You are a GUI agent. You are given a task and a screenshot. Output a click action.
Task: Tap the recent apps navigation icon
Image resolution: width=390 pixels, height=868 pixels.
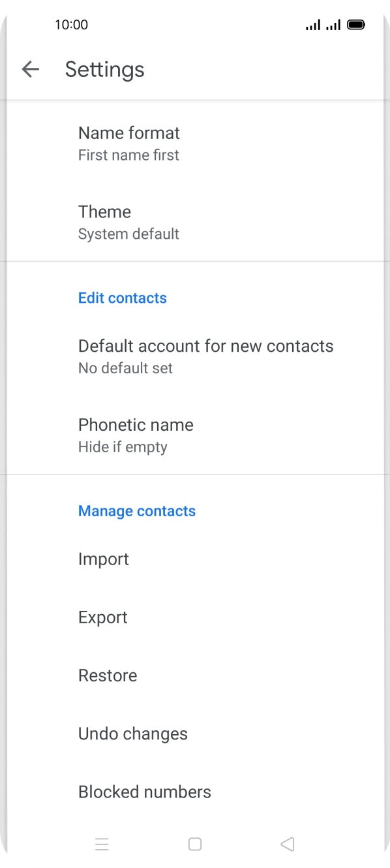pos(102,845)
